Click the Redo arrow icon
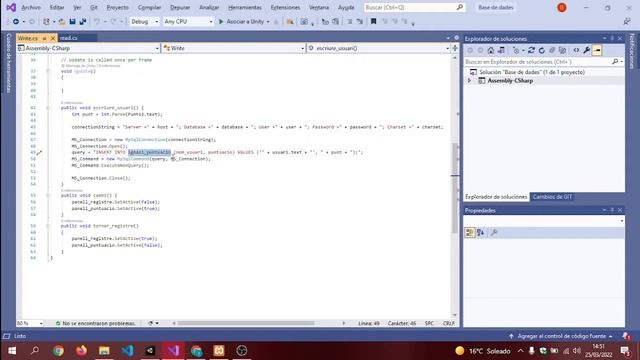 (113, 22)
